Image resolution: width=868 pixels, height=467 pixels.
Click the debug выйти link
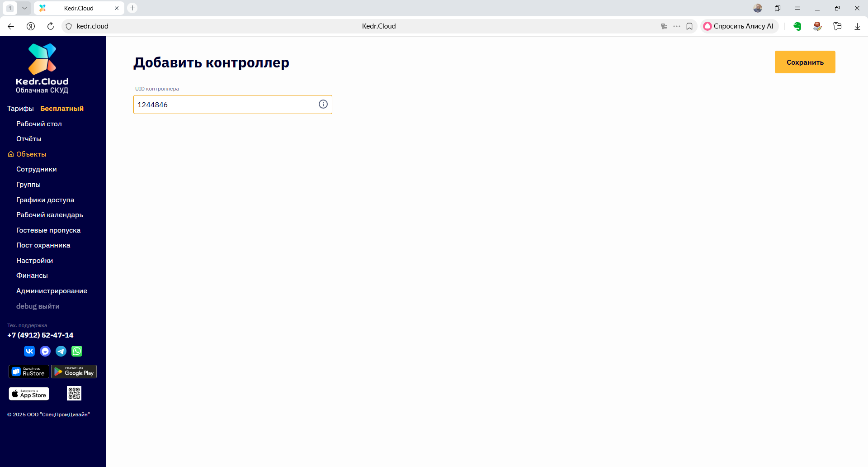tap(38, 306)
